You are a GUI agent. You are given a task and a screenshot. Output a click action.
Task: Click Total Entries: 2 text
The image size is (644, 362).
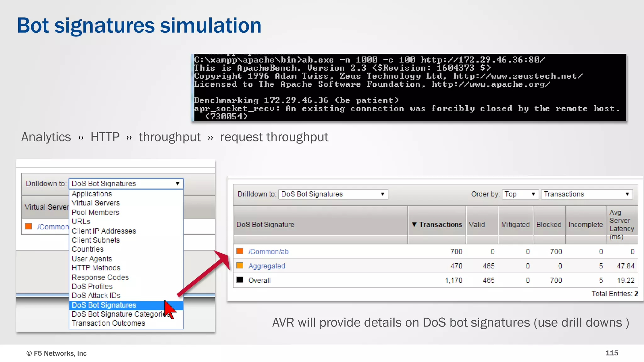coord(614,294)
